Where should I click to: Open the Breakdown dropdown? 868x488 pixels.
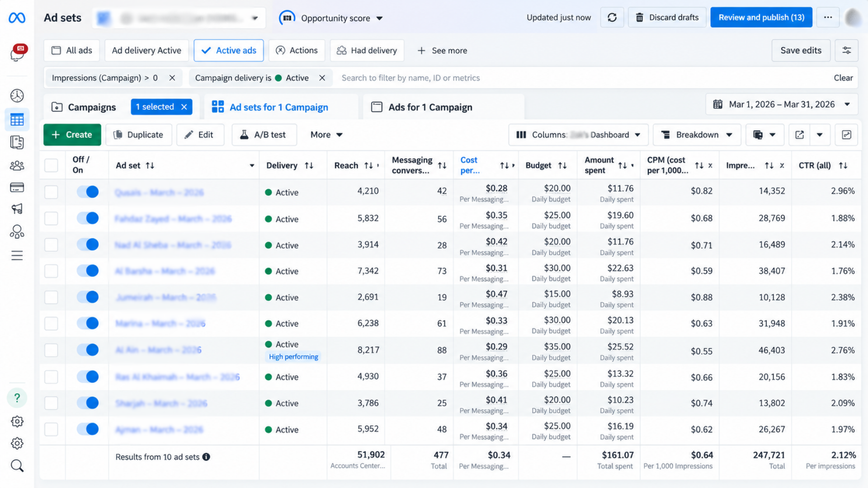click(697, 135)
